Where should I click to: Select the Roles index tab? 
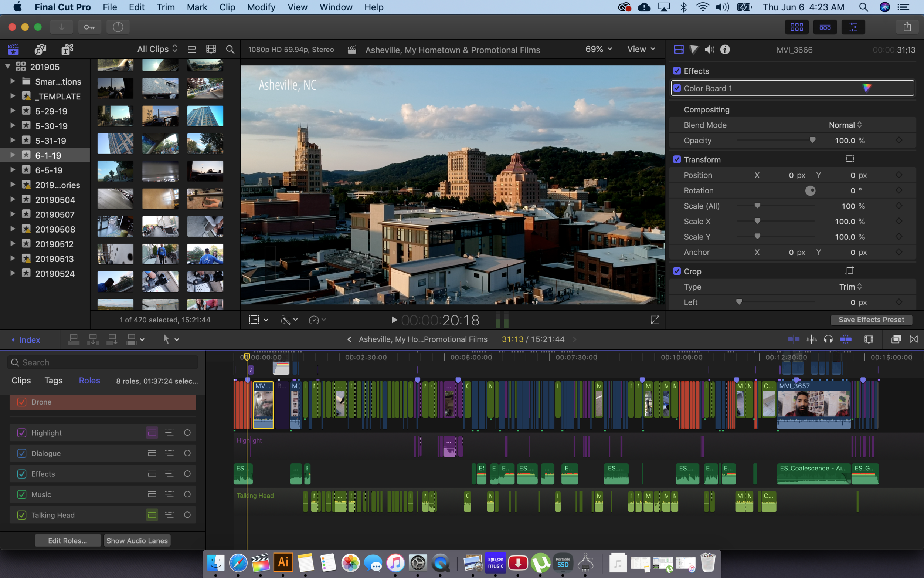tap(89, 381)
